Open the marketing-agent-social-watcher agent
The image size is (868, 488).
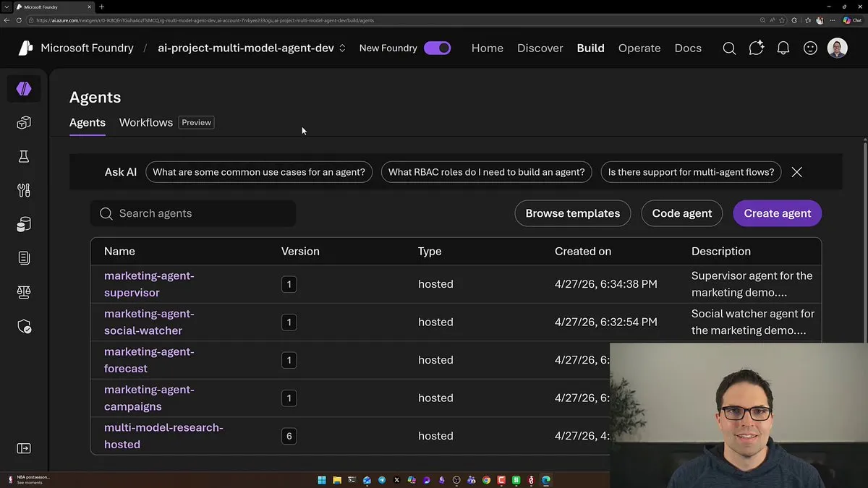pyautogui.click(x=149, y=322)
